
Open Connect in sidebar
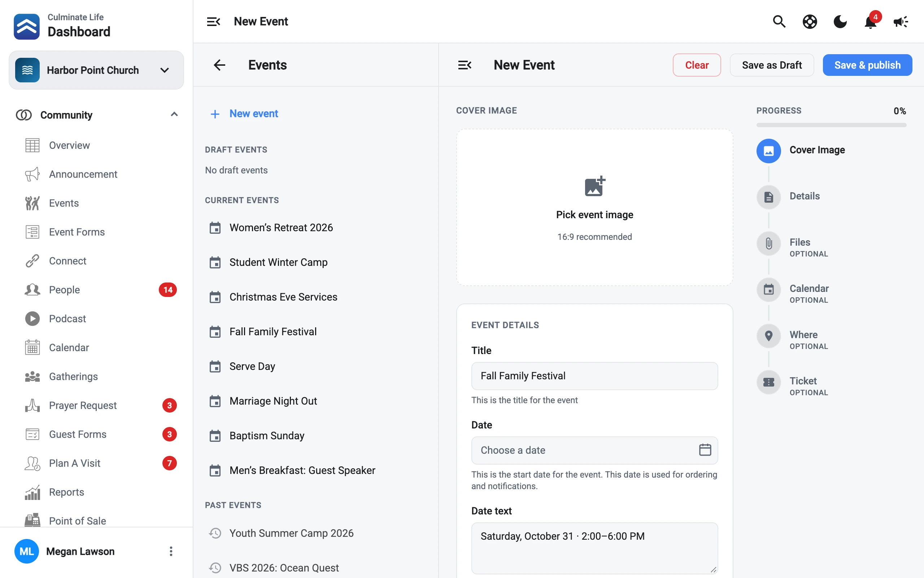[x=96, y=261]
